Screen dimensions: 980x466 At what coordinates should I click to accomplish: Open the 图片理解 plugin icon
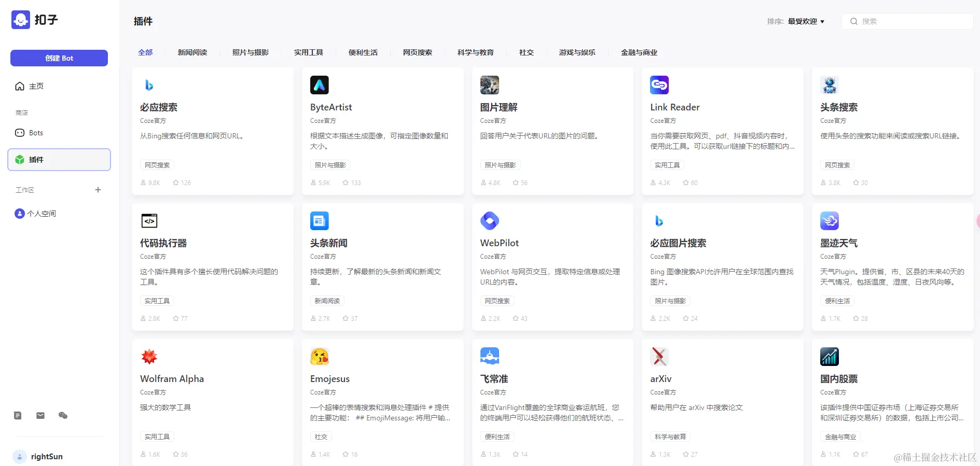490,85
